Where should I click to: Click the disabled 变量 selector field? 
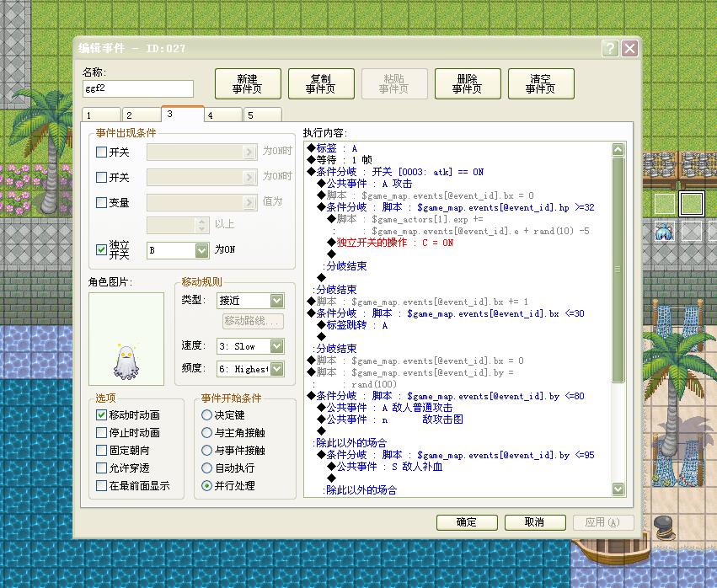pos(202,202)
